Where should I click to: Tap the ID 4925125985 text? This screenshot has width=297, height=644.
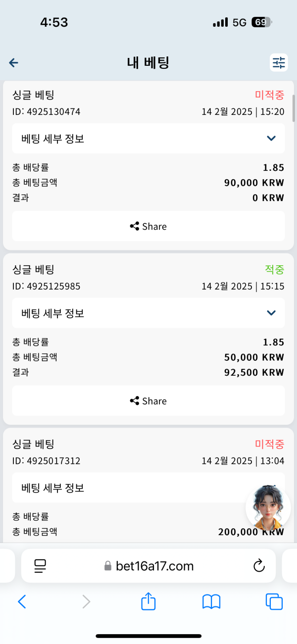pos(47,286)
